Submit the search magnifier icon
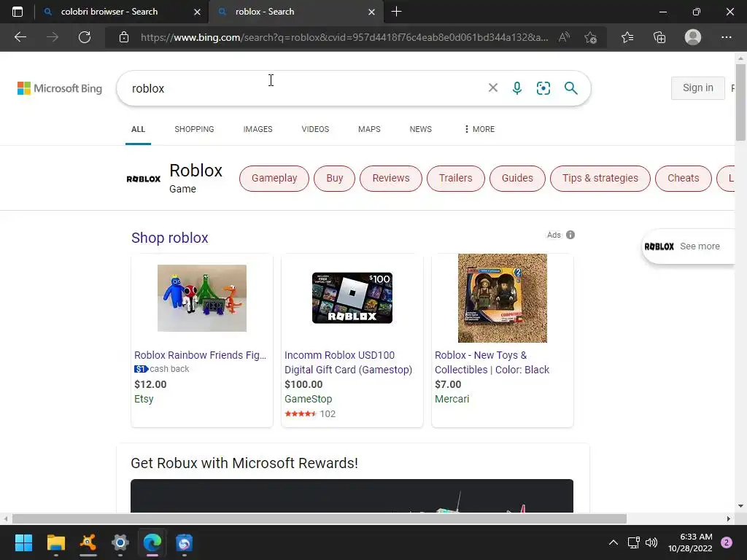 point(570,87)
